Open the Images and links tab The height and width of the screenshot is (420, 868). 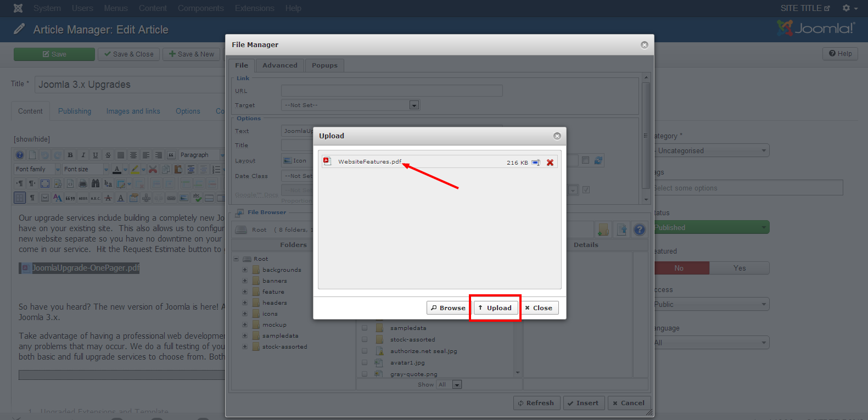pyautogui.click(x=133, y=111)
